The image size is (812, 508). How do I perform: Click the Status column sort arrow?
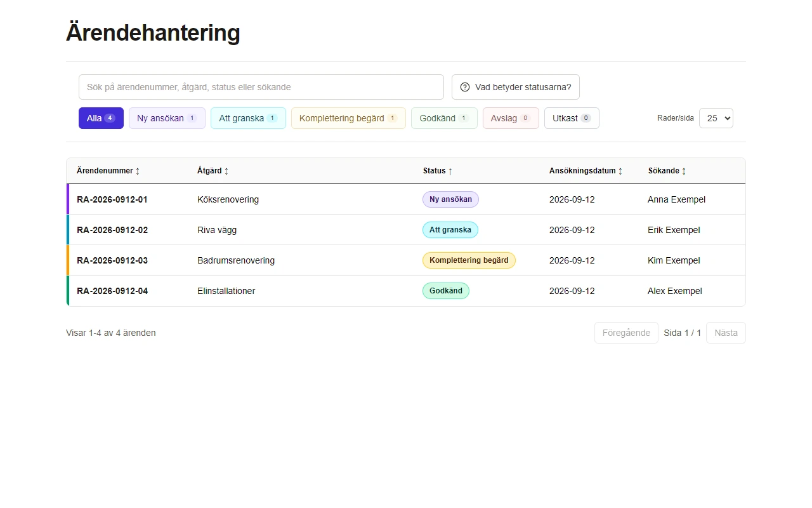pyautogui.click(x=450, y=171)
